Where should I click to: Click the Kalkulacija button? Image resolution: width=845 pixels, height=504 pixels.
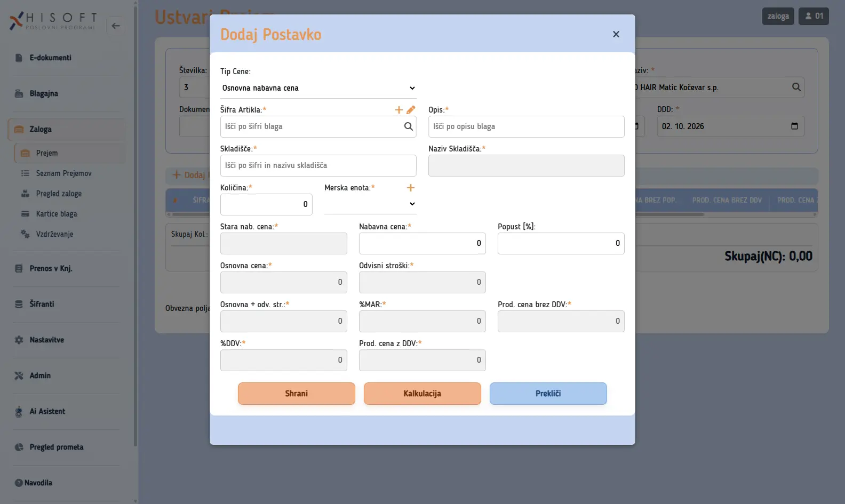pos(422,394)
